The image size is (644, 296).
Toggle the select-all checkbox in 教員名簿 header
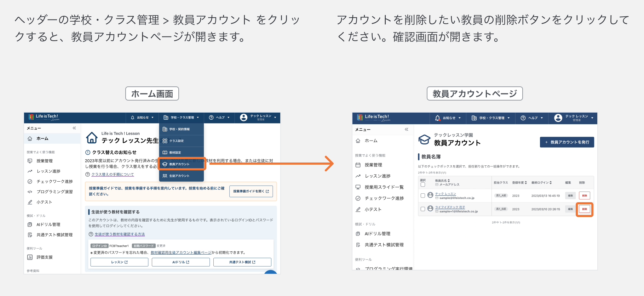(x=422, y=184)
